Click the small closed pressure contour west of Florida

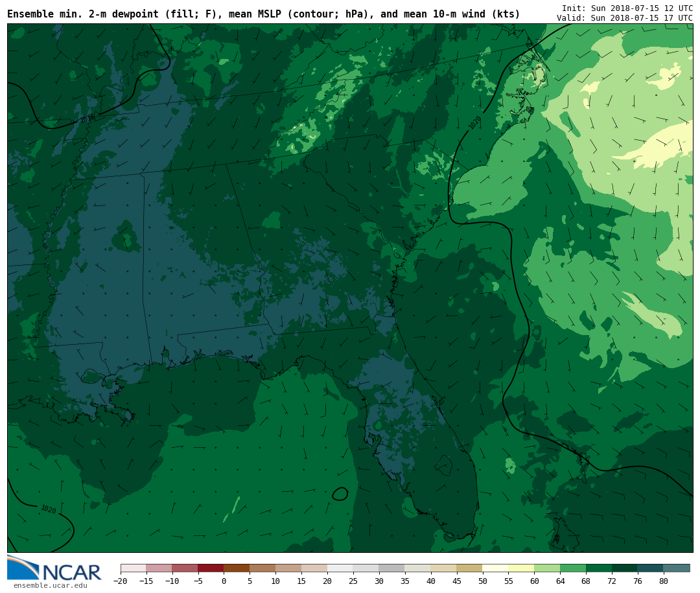coord(340,494)
